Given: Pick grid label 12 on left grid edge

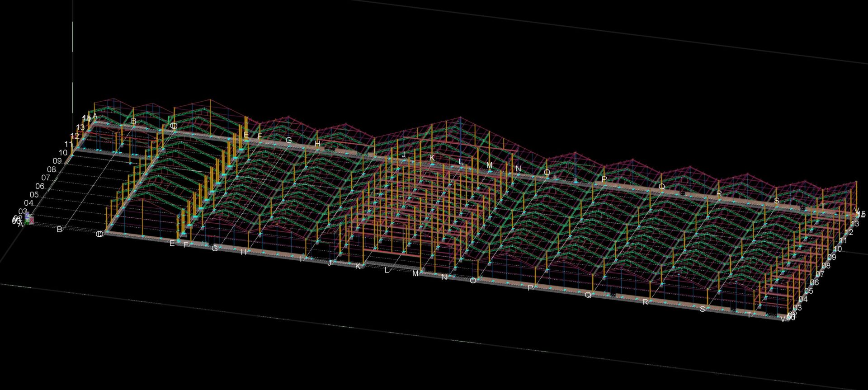Looking at the screenshot, I should pyautogui.click(x=75, y=136).
